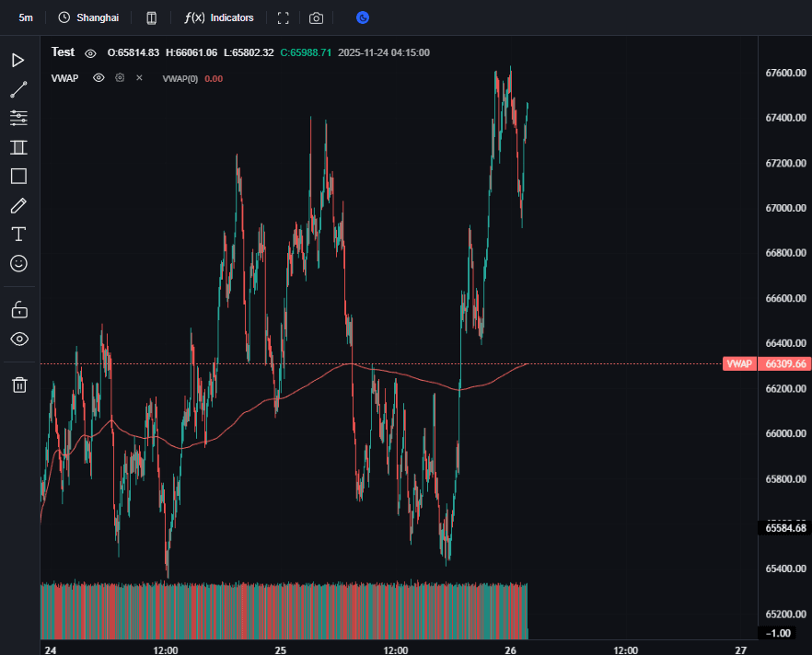The width and height of the screenshot is (812, 655).
Task: Remove the VWAP indicator with X
Action: 139,78
